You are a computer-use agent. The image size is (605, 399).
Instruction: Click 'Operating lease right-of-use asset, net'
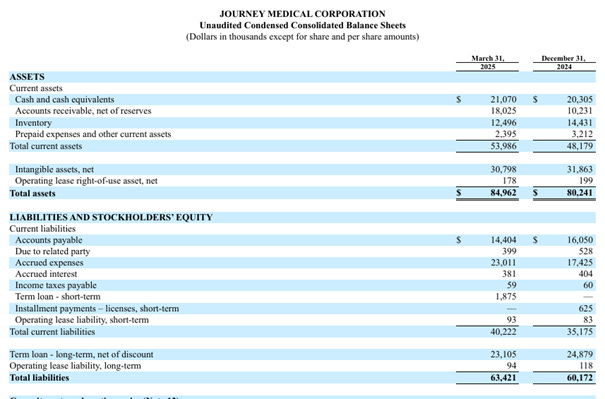click(86, 181)
